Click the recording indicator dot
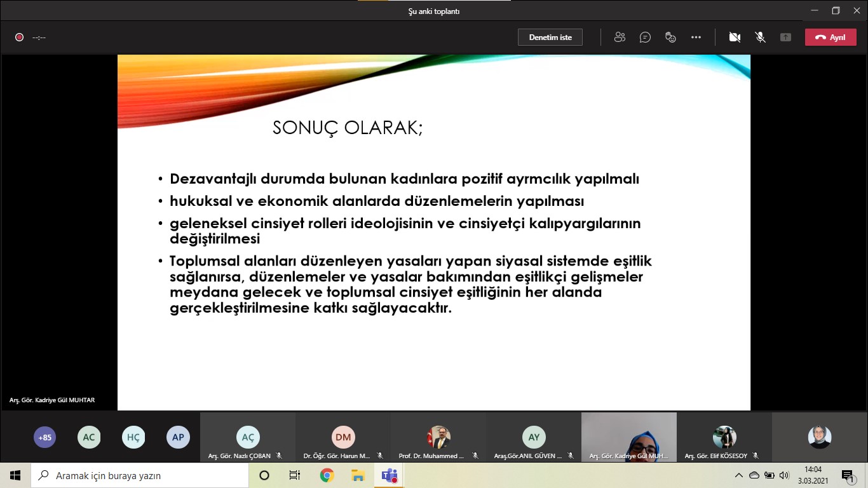Screen dimensions: 868x488 point(19,37)
